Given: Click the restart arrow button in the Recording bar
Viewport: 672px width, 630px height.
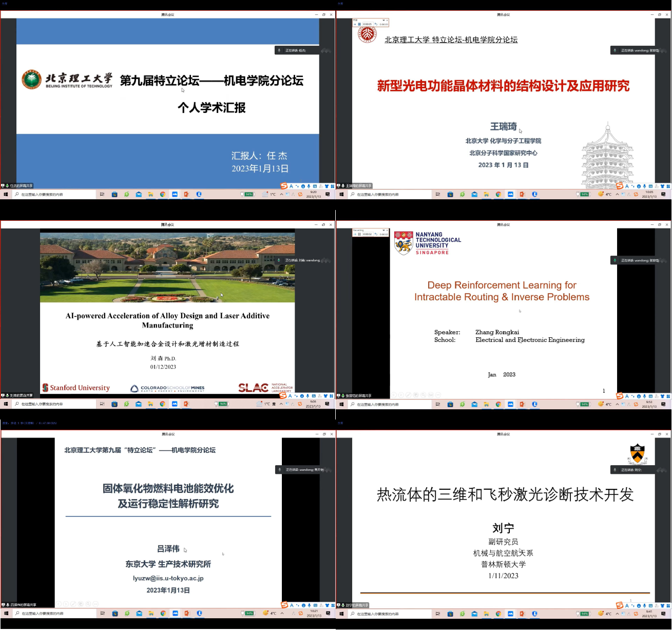Looking at the screenshot, I should pos(376,234).
